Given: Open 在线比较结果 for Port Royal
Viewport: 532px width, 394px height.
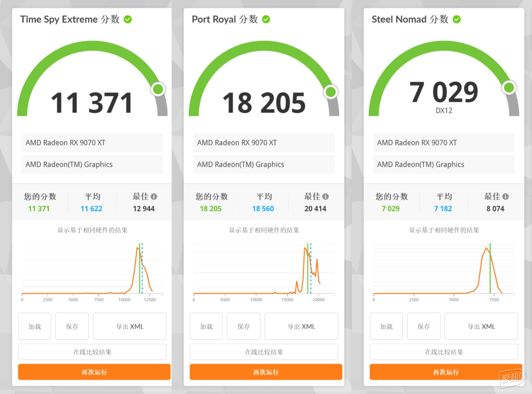Looking at the screenshot, I should tap(264, 352).
